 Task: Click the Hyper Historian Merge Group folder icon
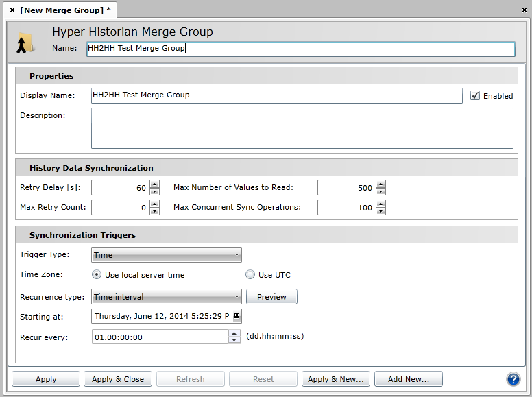pos(25,43)
